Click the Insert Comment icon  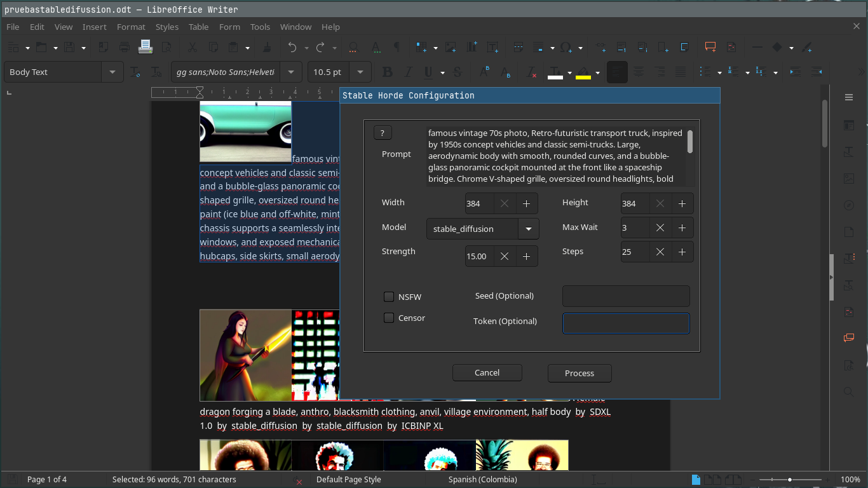710,47
